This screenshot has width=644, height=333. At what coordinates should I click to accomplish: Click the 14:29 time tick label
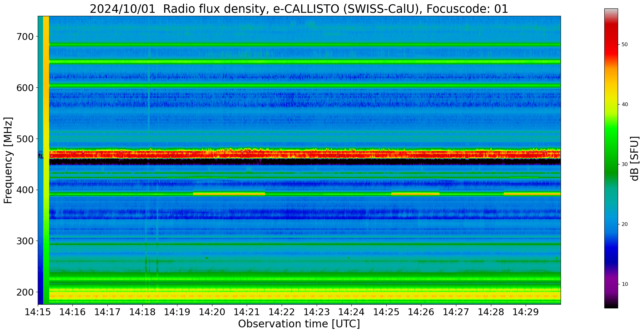[526, 311]
